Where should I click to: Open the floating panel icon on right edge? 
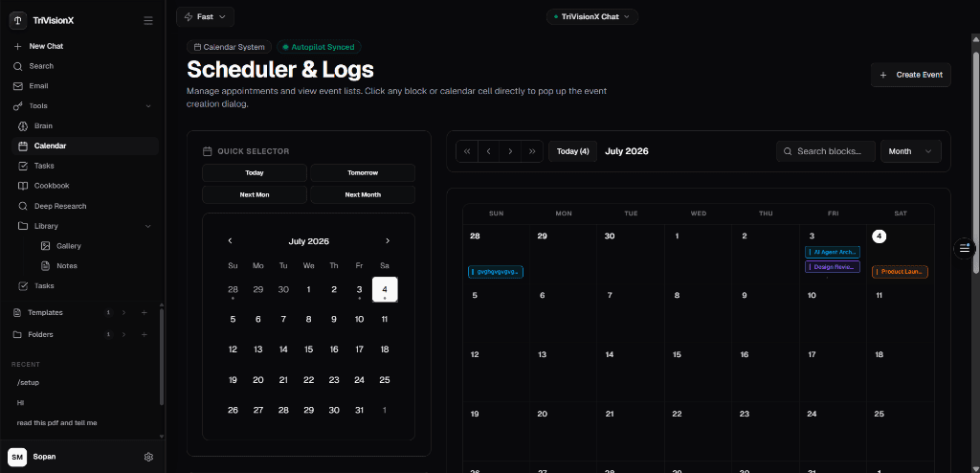(965, 248)
